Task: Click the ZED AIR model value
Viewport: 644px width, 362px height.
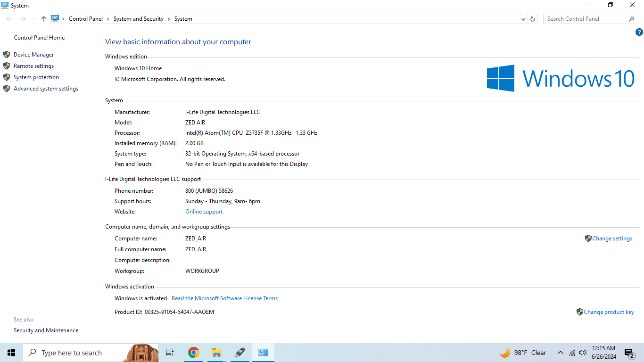Action: (x=195, y=123)
